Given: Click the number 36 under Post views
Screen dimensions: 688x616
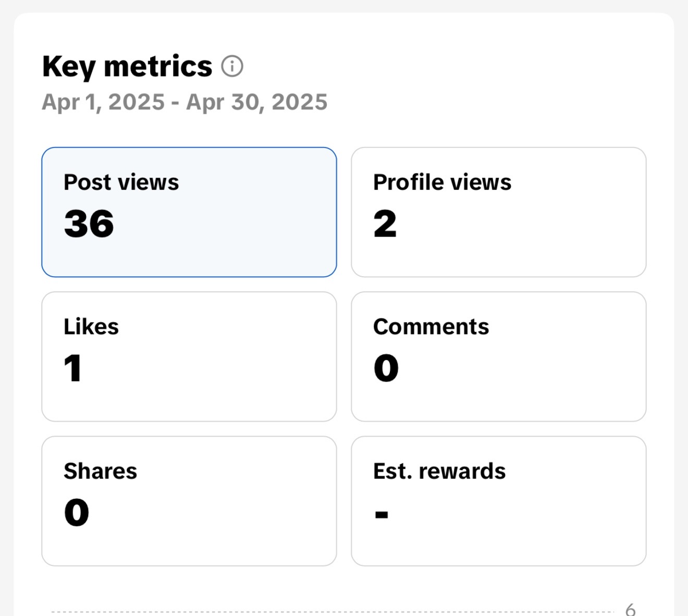Looking at the screenshot, I should [x=89, y=224].
